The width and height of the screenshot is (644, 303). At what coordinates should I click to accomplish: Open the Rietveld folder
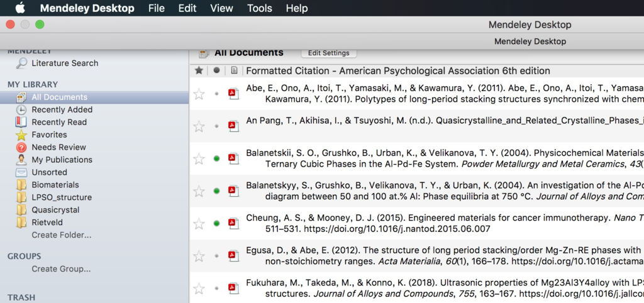pos(47,223)
